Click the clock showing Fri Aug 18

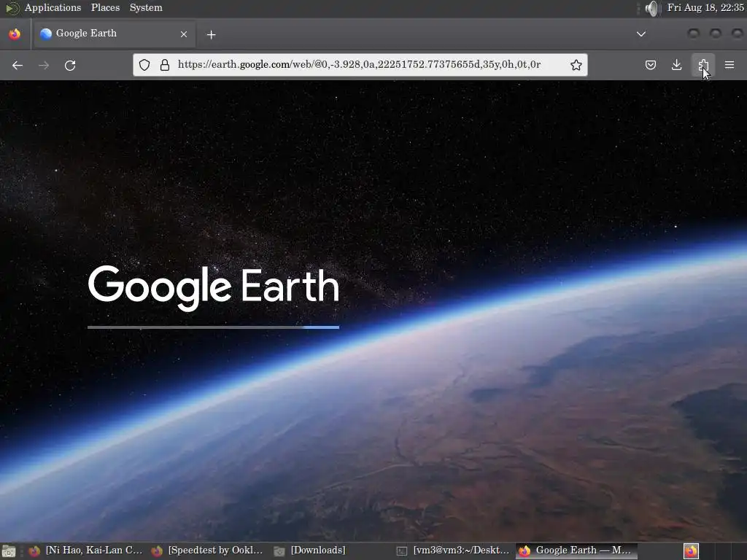pos(705,7)
